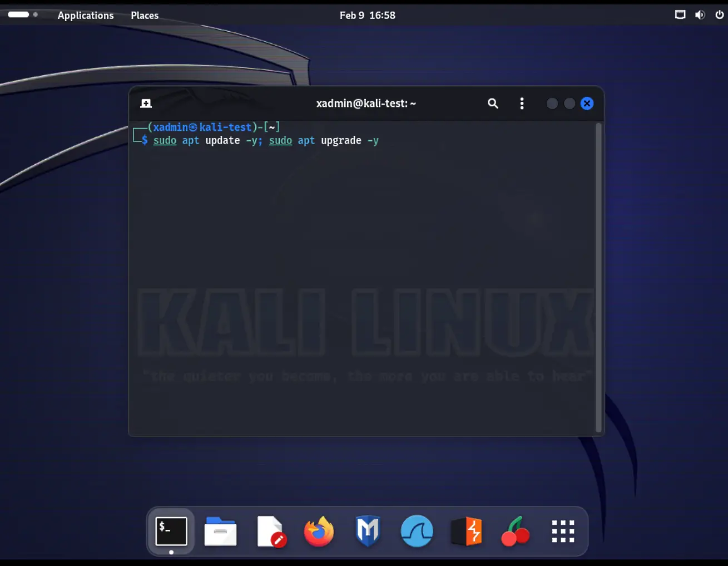Viewport: 728px width, 566px height.
Task: Close the xadmin@kali-test terminal window
Action: (x=587, y=104)
